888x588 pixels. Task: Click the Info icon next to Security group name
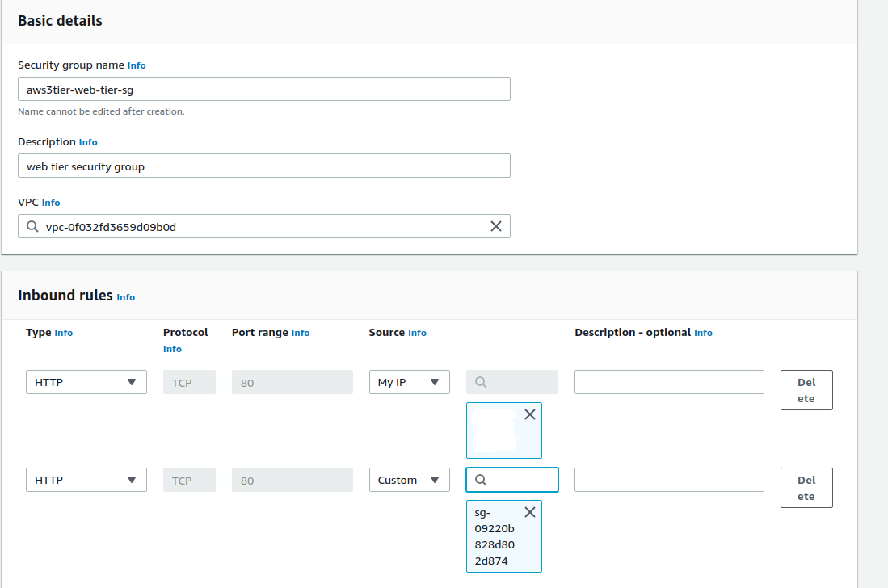(137, 65)
